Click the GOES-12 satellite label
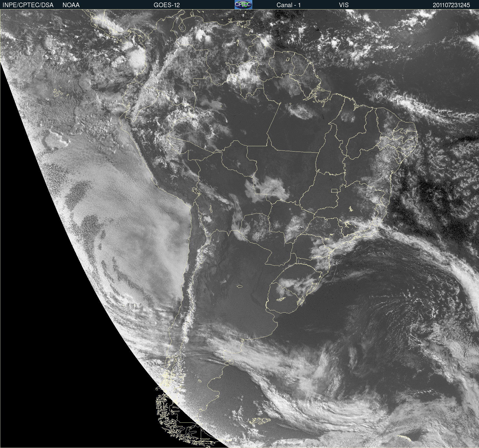Viewport: 479px width, 448px height. pos(167,5)
